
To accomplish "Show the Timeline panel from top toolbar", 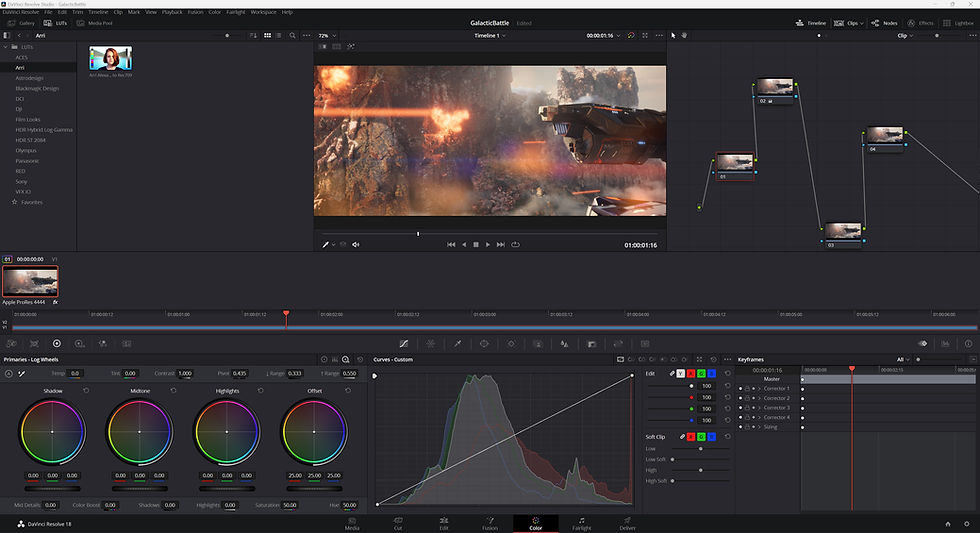I will pyautogui.click(x=811, y=23).
